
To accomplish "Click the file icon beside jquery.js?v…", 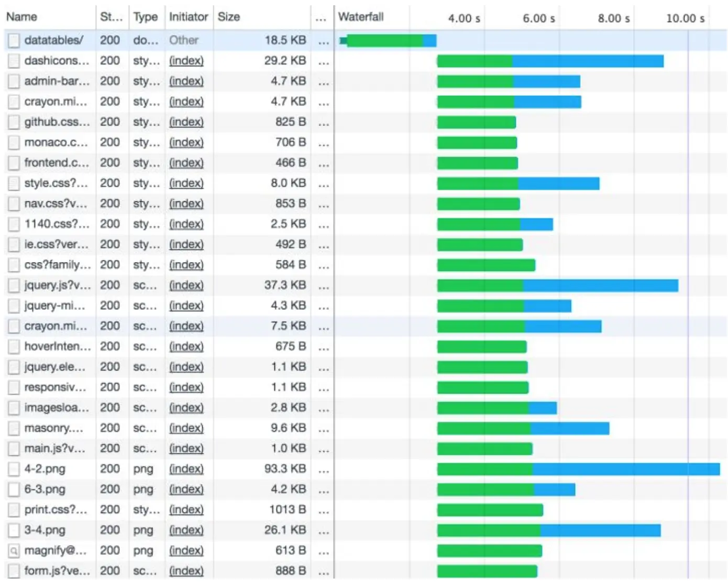I will [14, 286].
